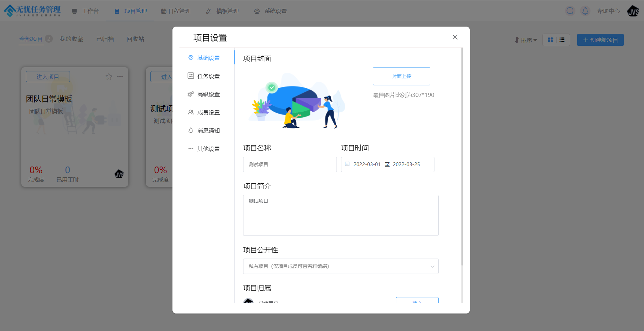Viewport: 644px width, 331px height.
Task: Open the date range calendar icon
Action: pos(347,164)
